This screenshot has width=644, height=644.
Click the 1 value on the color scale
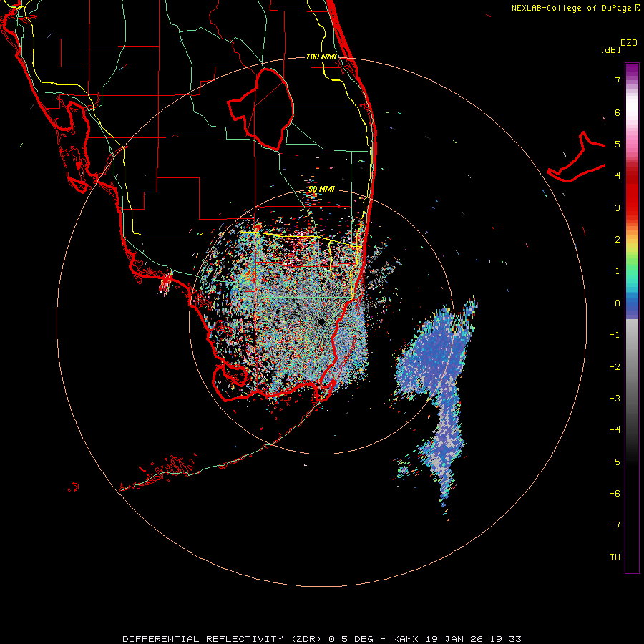click(618, 271)
